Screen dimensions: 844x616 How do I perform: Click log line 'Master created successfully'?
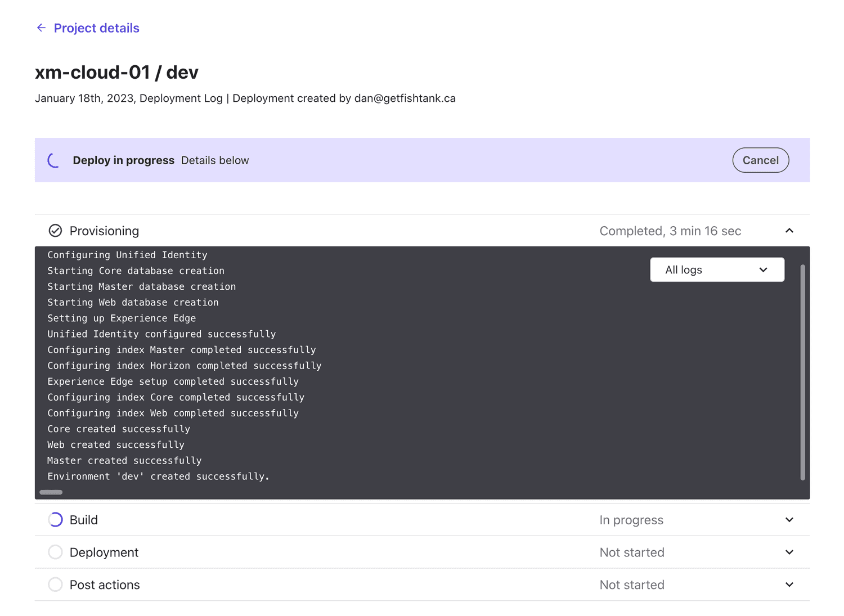(124, 460)
